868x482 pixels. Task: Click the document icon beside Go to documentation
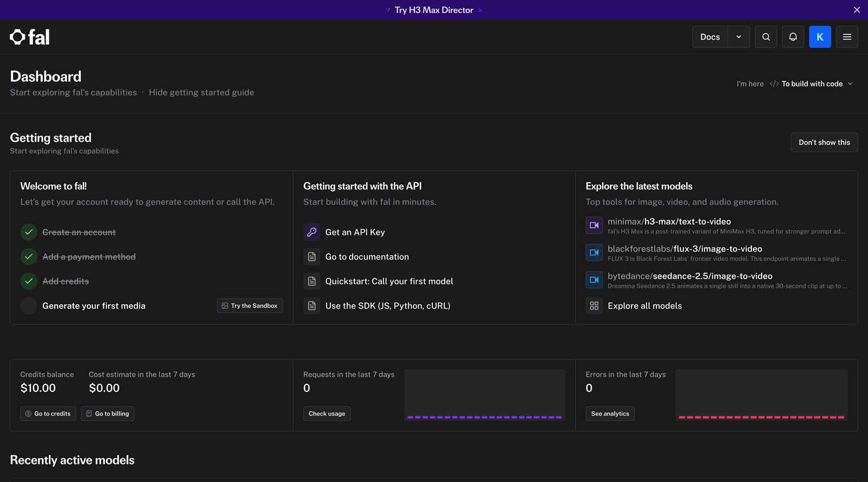click(x=312, y=256)
